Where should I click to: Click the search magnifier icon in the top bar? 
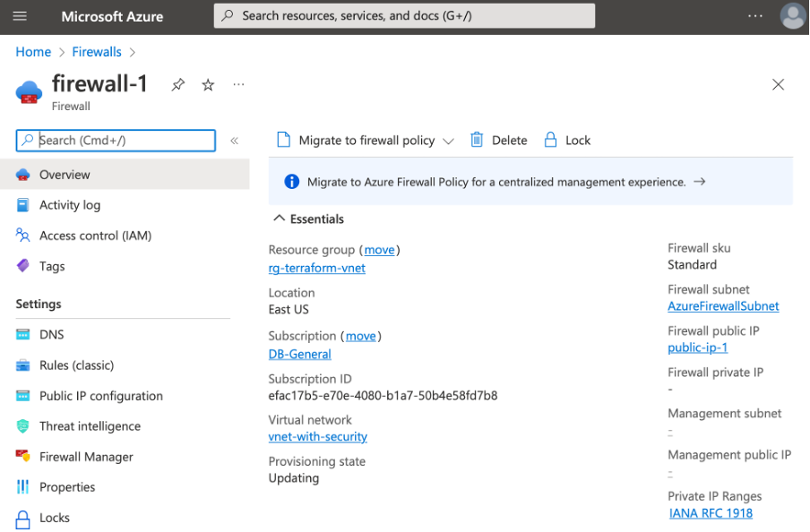pyautogui.click(x=228, y=15)
